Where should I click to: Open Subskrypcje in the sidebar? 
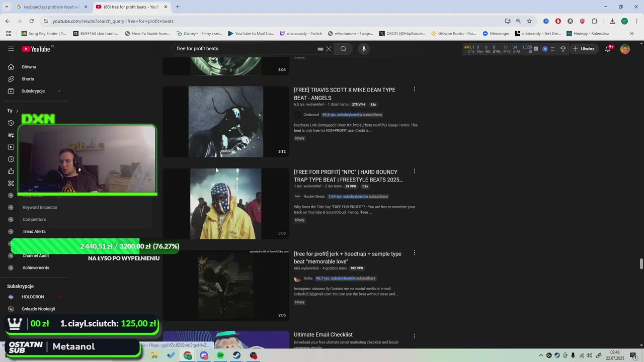click(x=33, y=91)
